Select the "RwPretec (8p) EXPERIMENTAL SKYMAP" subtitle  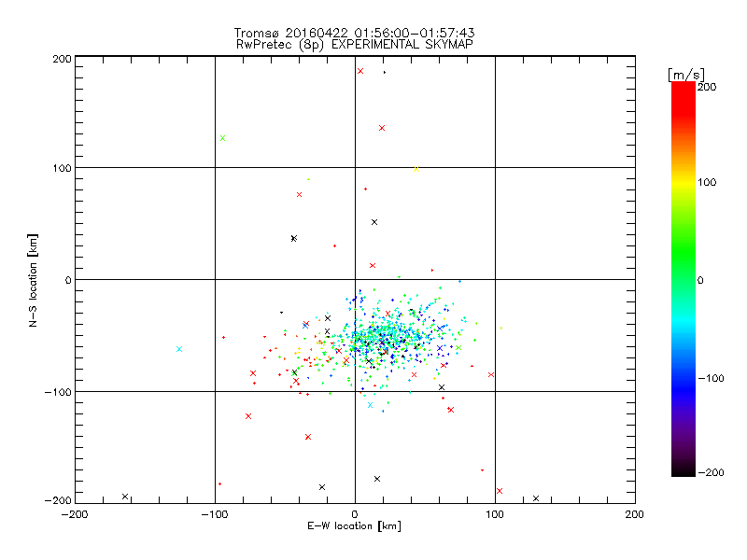[355, 44]
